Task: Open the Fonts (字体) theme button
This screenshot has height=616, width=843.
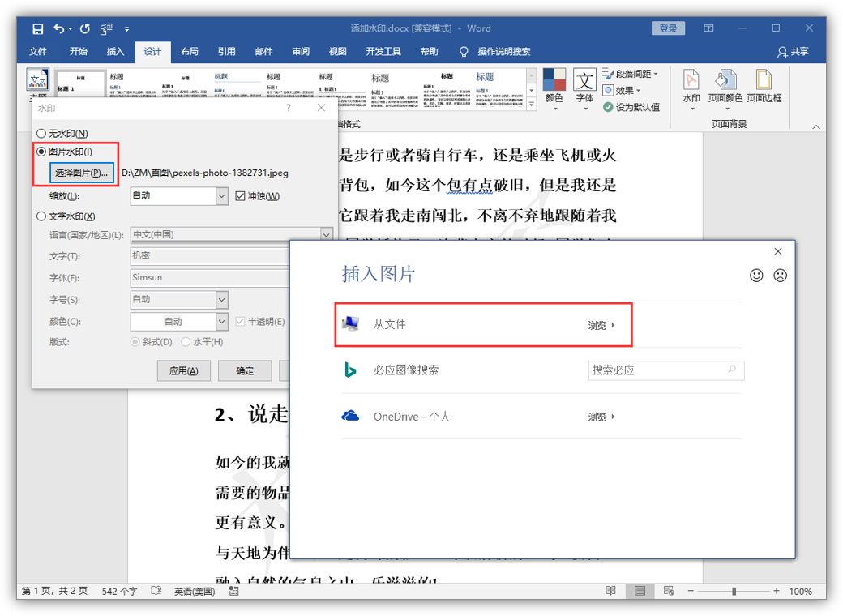Action: [x=584, y=89]
